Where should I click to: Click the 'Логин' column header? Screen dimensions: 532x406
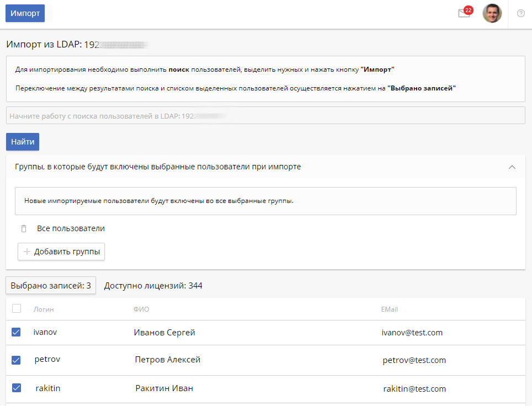(44, 309)
